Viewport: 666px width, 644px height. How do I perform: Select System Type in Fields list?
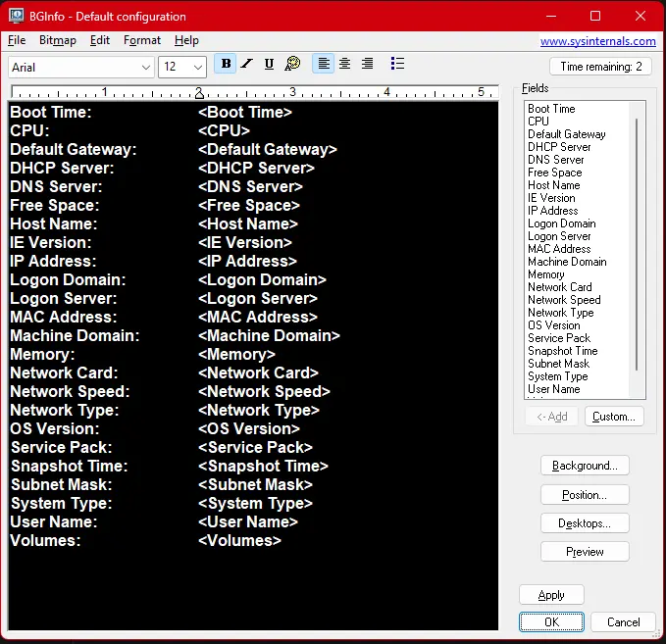pos(558,376)
